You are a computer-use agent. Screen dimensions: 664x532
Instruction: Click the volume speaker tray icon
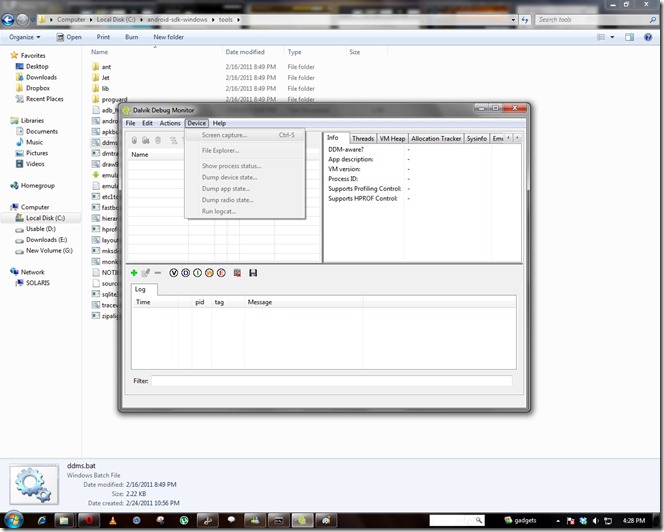[595, 521]
